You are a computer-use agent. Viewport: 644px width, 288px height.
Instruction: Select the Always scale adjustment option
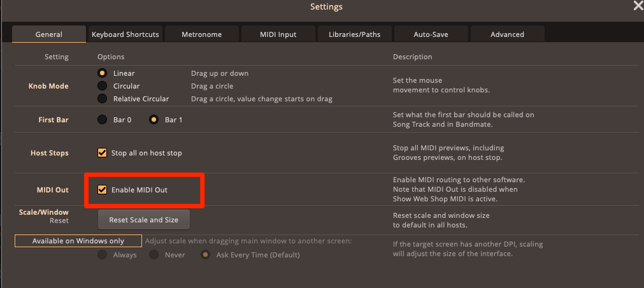click(102, 255)
